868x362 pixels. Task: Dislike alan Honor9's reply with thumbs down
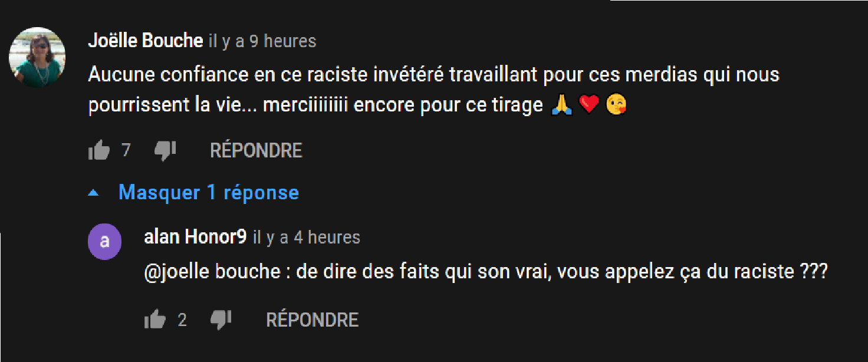(x=221, y=320)
